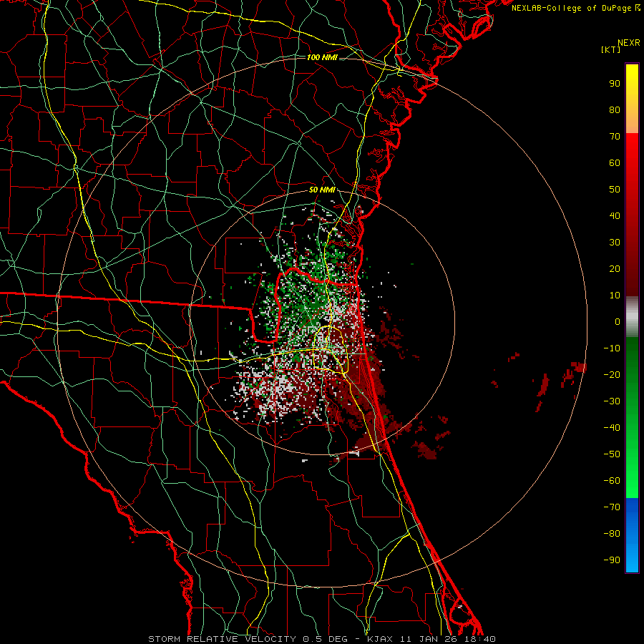Click the 20 value on velocity scale
Viewport: 644px width, 644px height.
pos(615,268)
